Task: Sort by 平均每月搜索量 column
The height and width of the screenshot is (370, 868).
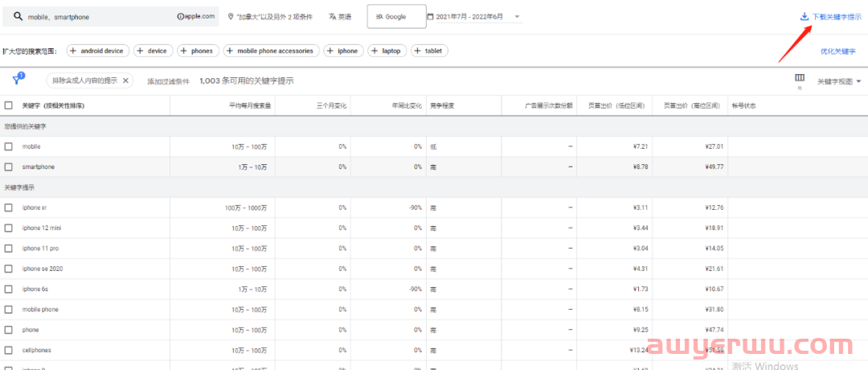Action: click(x=250, y=105)
